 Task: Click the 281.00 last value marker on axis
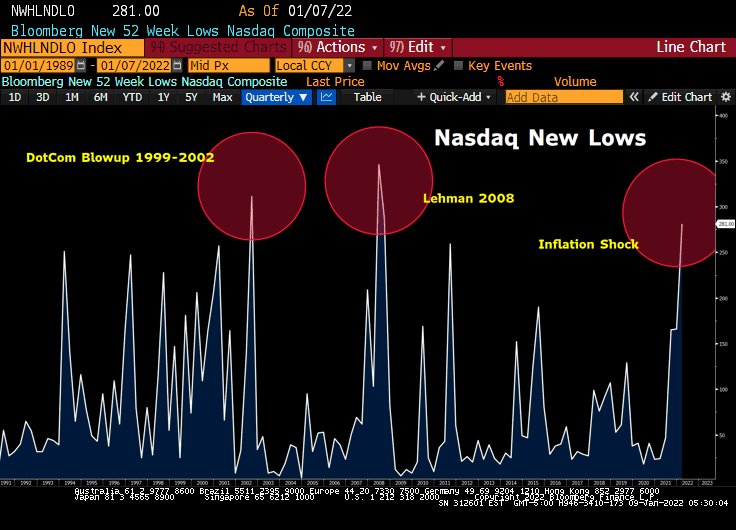click(725, 224)
